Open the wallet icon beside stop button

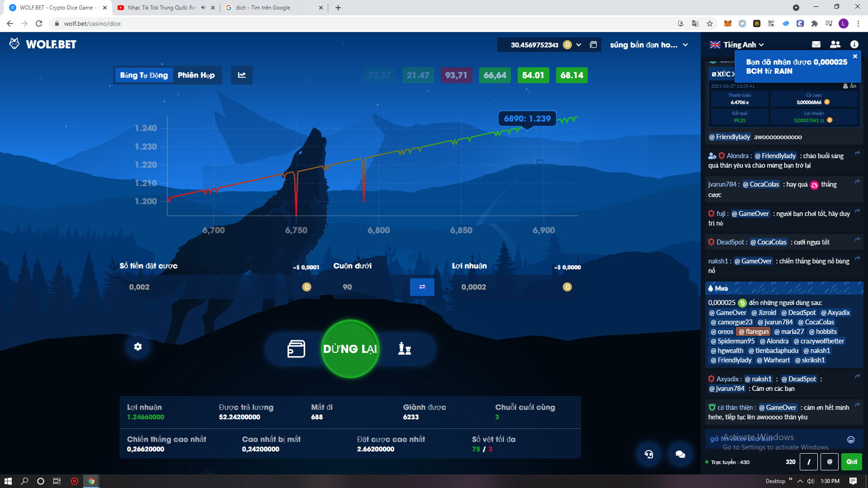pos(296,349)
